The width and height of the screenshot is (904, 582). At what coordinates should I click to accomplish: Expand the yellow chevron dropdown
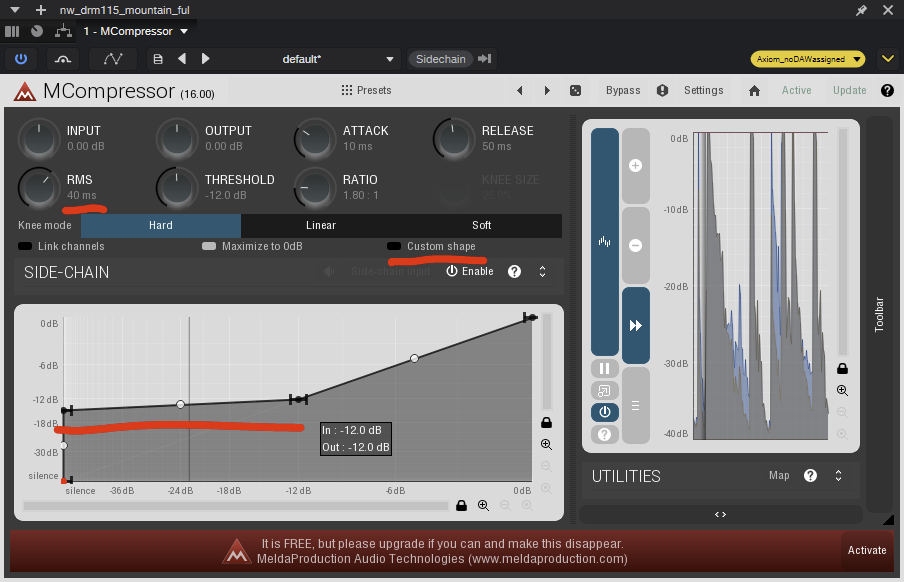point(888,58)
